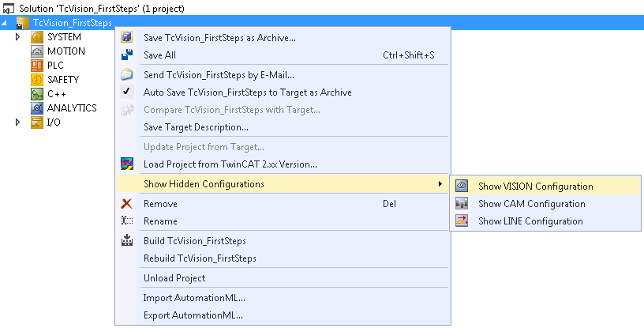Image resolution: width=644 pixels, height=328 pixels.
Task: Select the MOTION tree label
Action: tap(66, 51)
